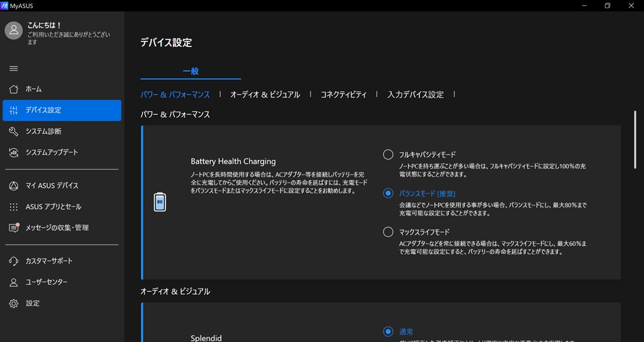
Task: Collapse the sidebar with hamburger menu icon
Action: (14, 69)
